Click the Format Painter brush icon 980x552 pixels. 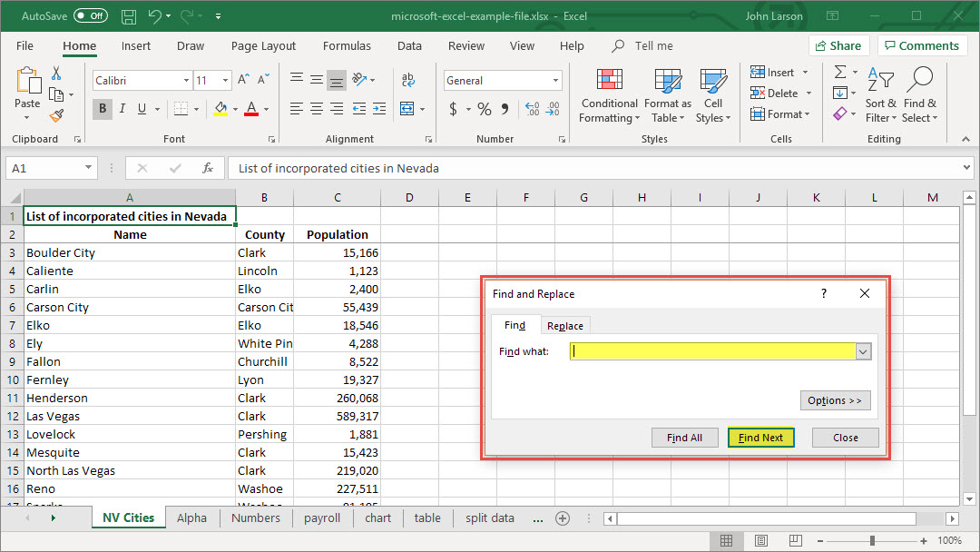(x=56, y=115)
